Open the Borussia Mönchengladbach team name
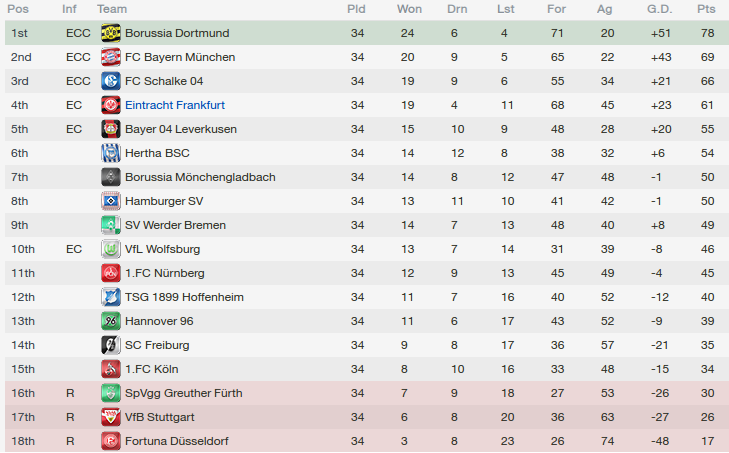The image size is (729, 453). click(x=200, y=177)
